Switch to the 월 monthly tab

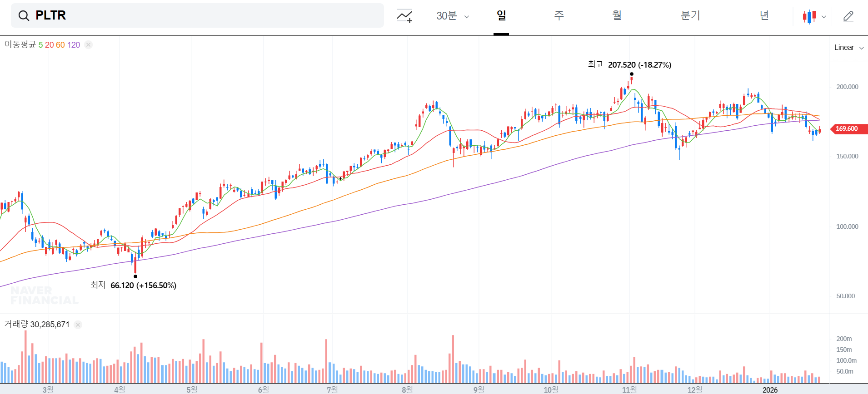pyautogui.click(x=617, y=15)
